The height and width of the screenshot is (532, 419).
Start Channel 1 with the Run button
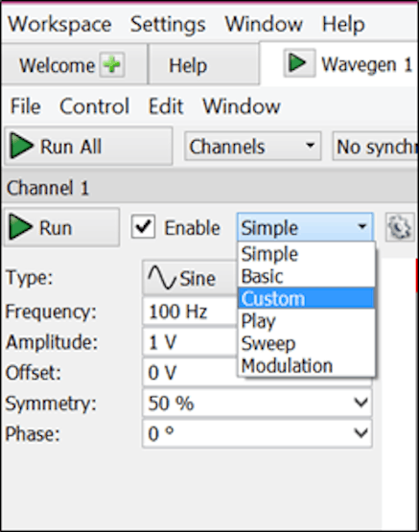click(61, 227)
